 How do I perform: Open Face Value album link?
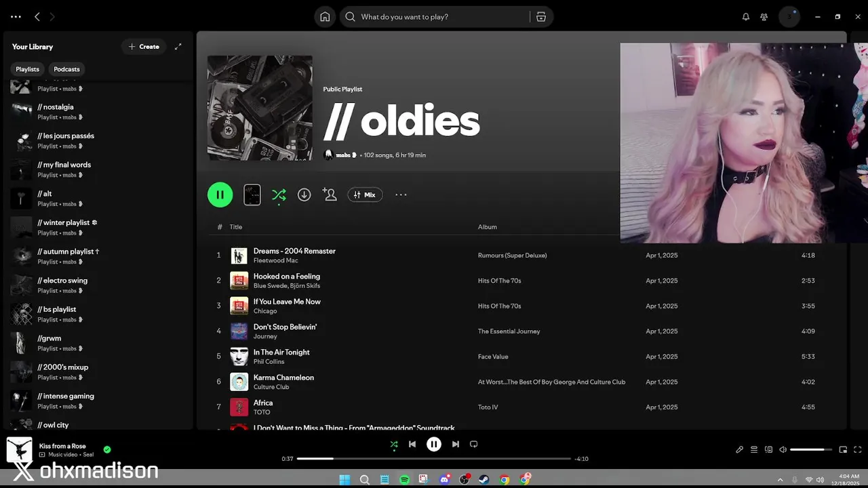(x=493, y=357)
